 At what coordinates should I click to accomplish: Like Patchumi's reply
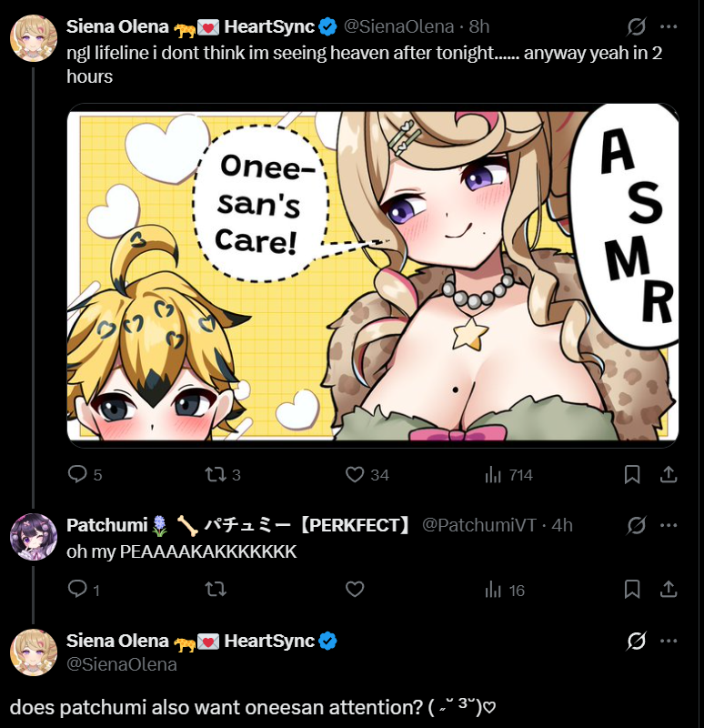[355, 589]
